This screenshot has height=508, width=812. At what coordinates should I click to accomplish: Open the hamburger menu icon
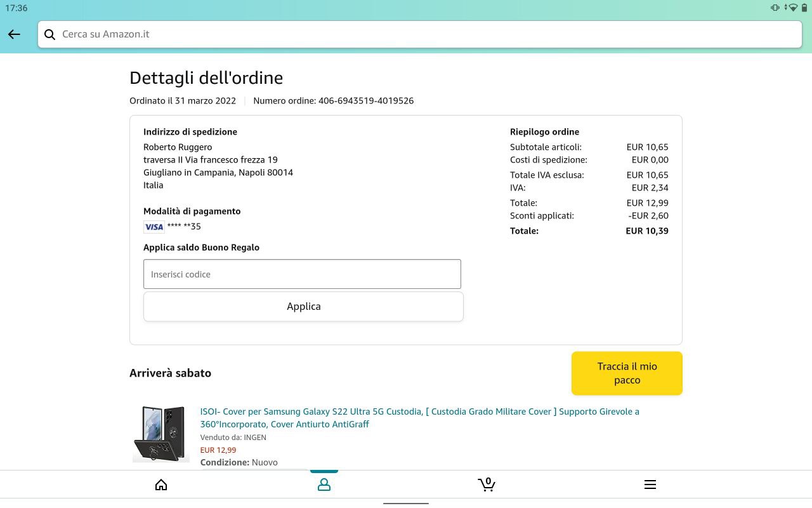(x=650, y=485)
